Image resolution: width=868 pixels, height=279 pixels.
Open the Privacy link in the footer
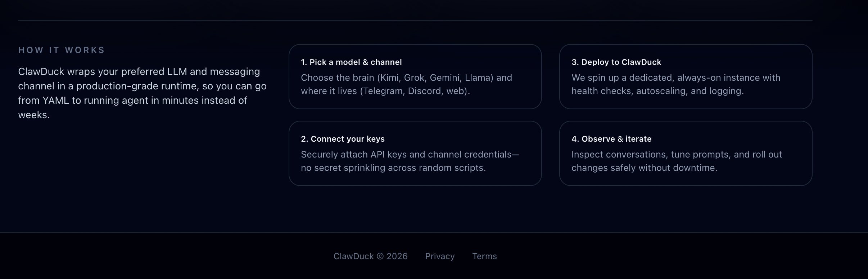coord(439,256)
